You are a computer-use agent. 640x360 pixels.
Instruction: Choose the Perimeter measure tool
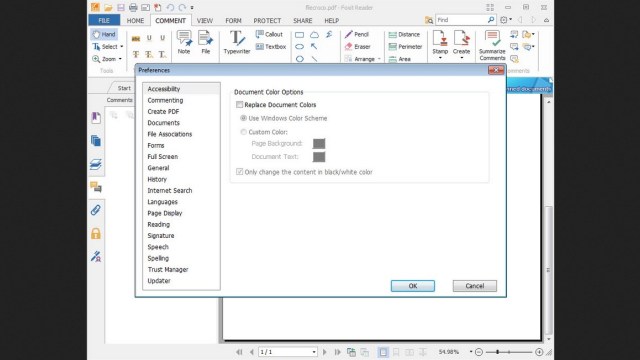[x=405, y=47]
